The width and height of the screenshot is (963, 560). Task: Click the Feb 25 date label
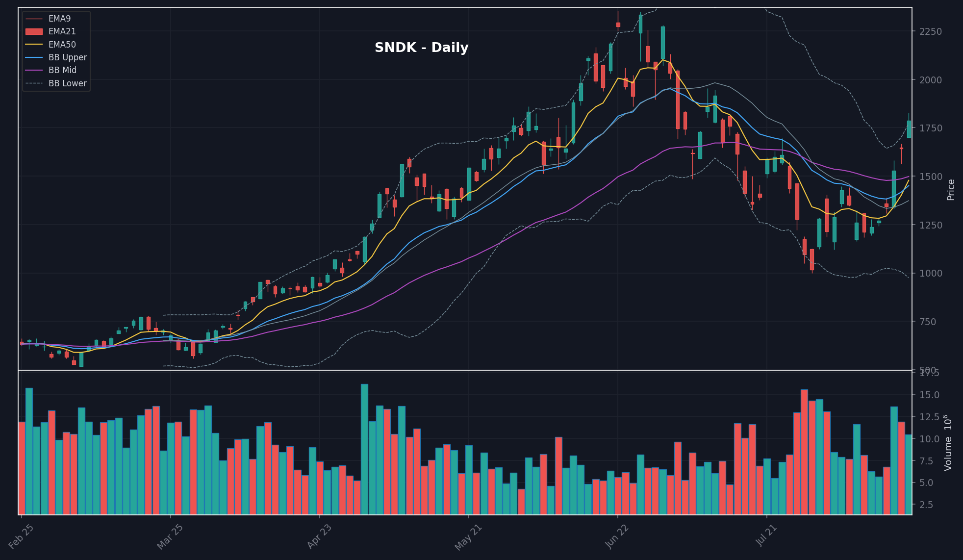22,536
